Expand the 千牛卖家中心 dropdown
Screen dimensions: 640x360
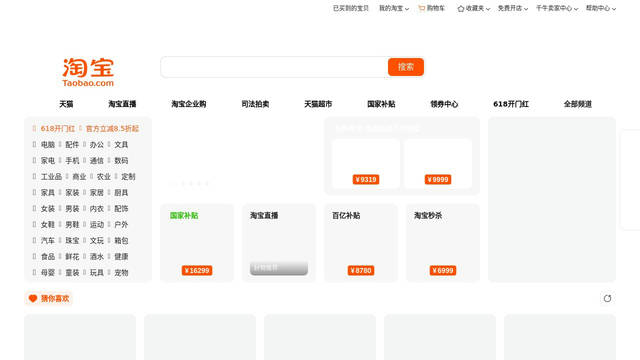[x=557, y=8]
